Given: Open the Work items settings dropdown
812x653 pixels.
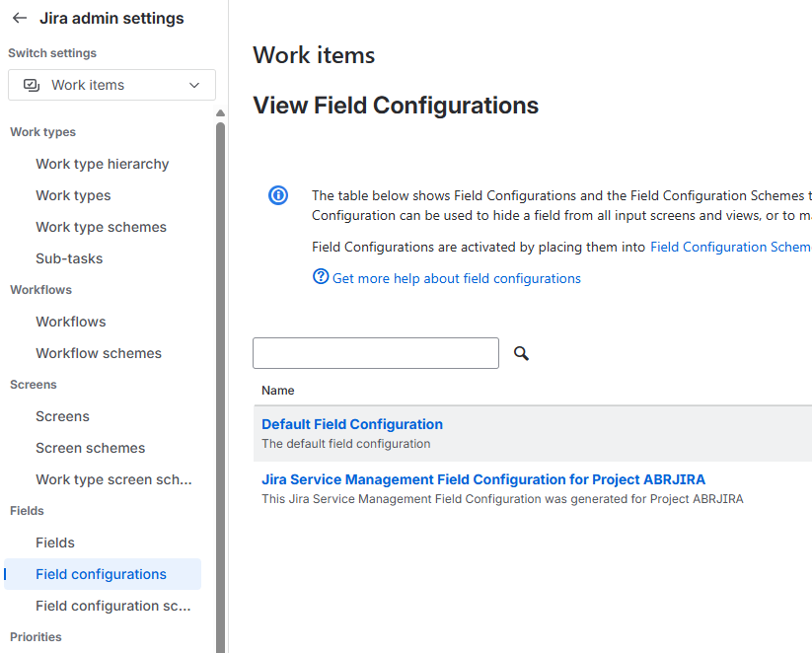Looking at the screenshot, I should (111, 85).
